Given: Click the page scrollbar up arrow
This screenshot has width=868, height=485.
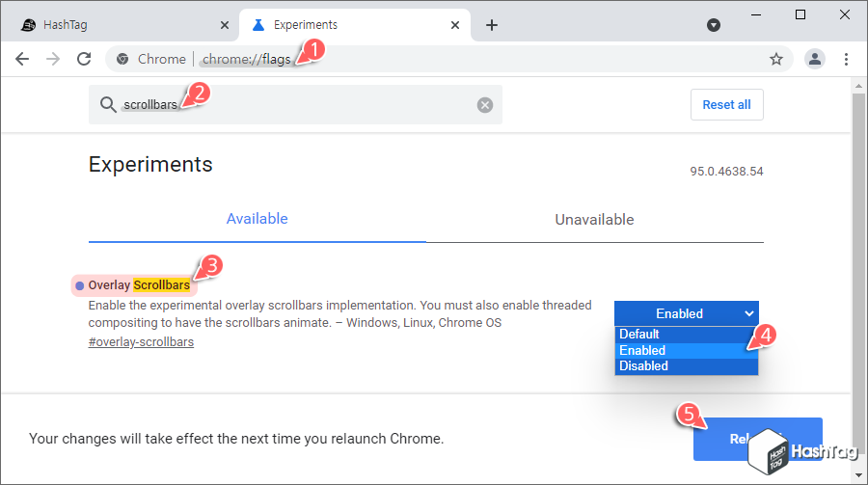Looking at the screenshot, I should 858,86.
